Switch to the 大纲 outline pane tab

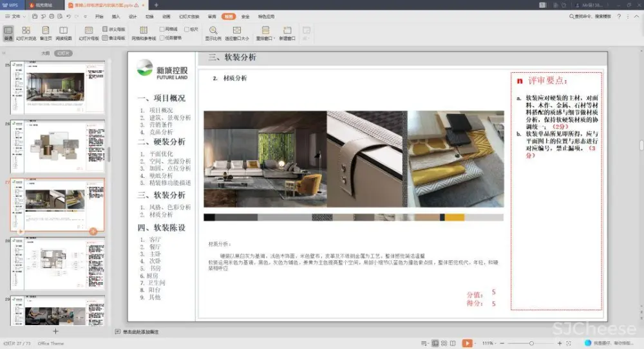[x=46, y=53]
